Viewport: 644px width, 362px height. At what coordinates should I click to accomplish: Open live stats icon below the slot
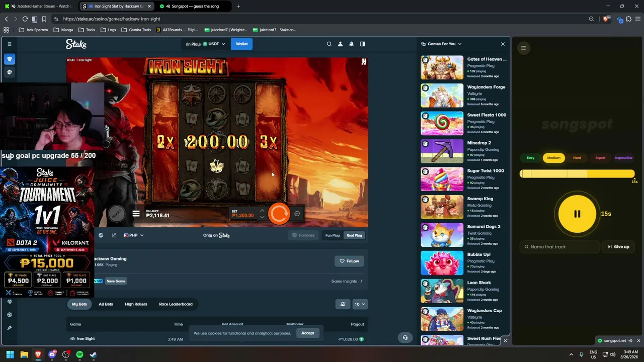[101, 235]
